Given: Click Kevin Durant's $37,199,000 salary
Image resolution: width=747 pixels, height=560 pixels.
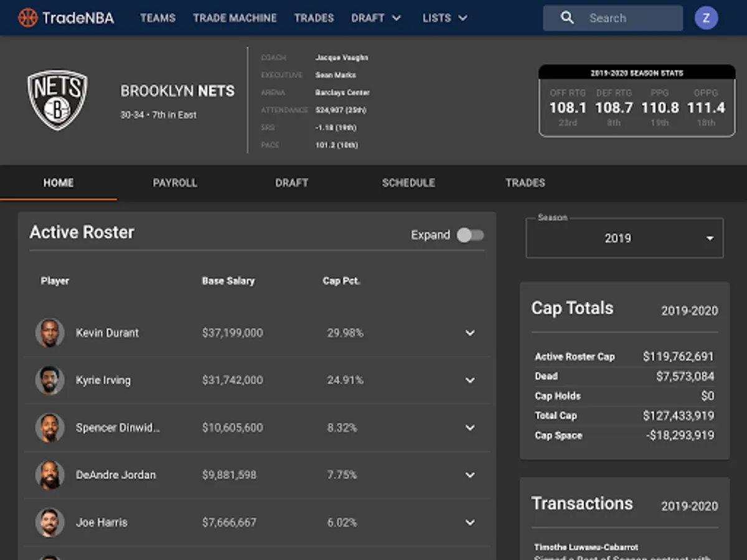Looking at the screenshot, I should coord(232,333).
